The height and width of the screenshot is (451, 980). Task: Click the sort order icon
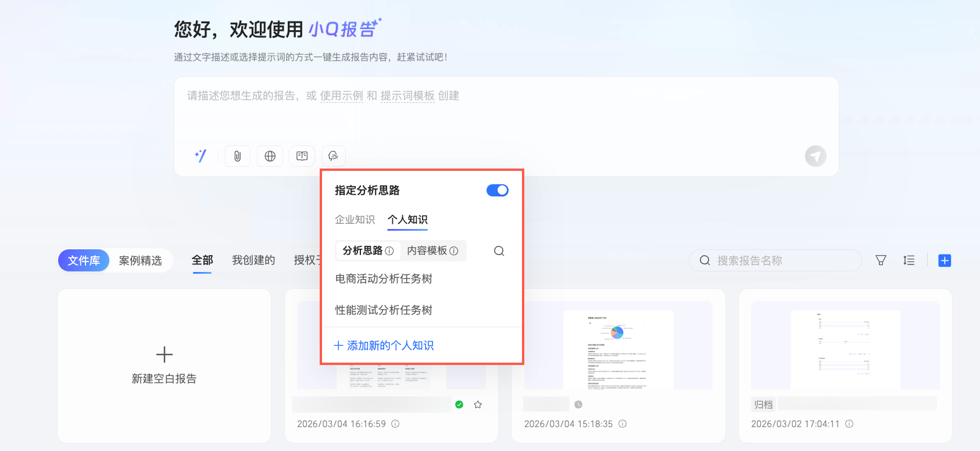(909, 260)
